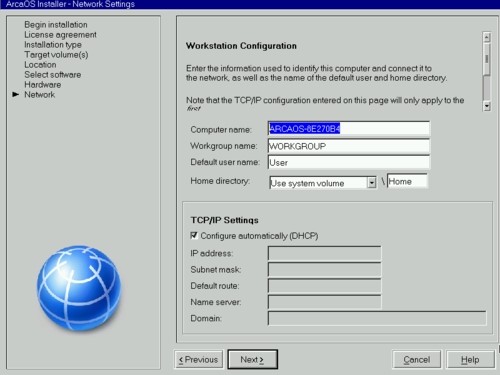Select the Location step
Viewport: 500px width, 375px height.
click(40, 65)
